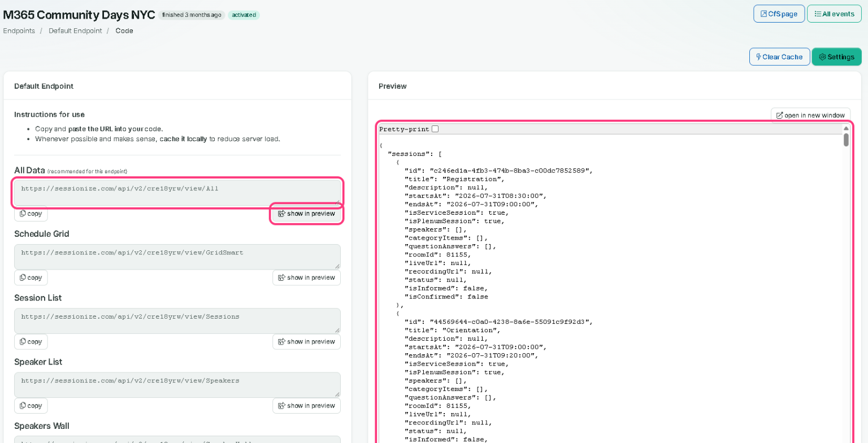Image resolution: width=868 pixels, height=443 pixels.
Task: Click the 'Instructions for use' heading
Action: tap(50, 114)
